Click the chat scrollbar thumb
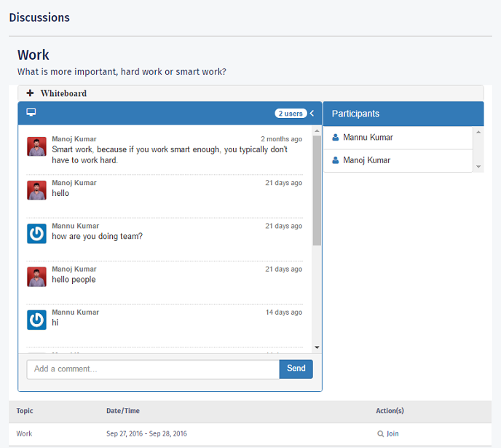The width and height of the screenshot is (501, 448). pos(317,189)
